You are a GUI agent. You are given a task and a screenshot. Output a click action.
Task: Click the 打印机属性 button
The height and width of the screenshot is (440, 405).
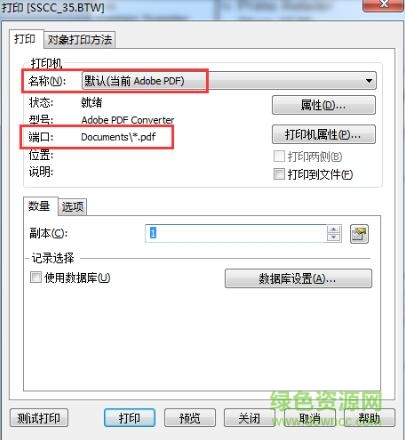[324, 134]
